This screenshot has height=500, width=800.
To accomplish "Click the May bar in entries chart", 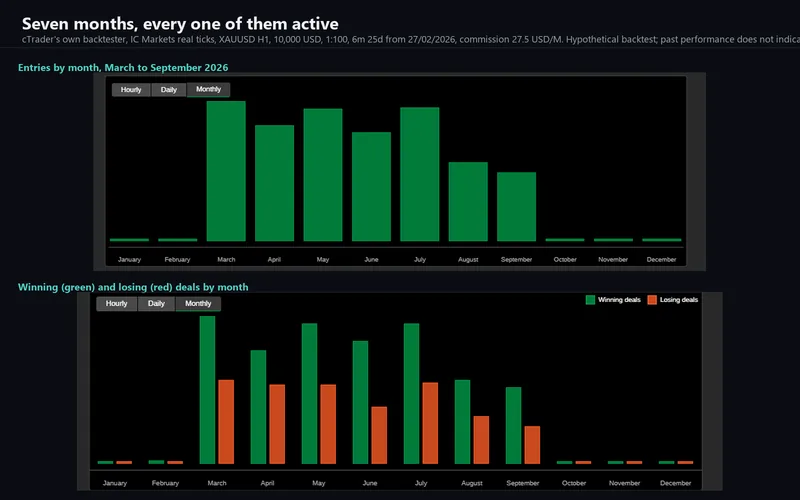I will (323, 174).
